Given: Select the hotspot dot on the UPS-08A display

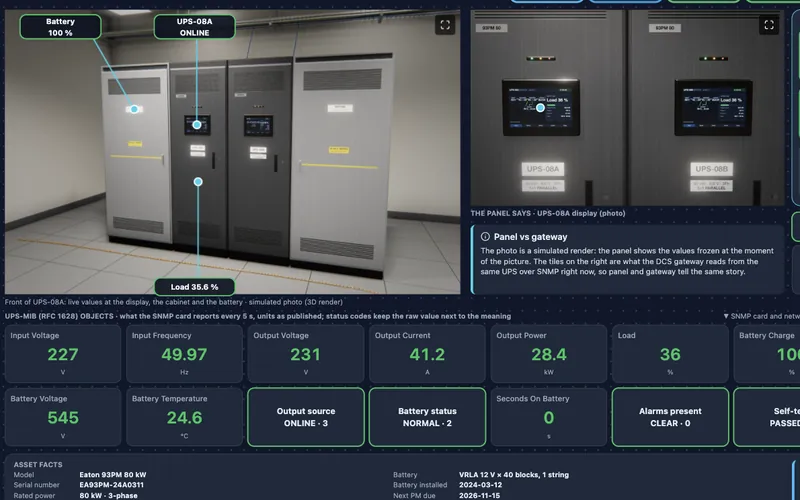Looking at the screenshot, I should [x=197, y=125].
